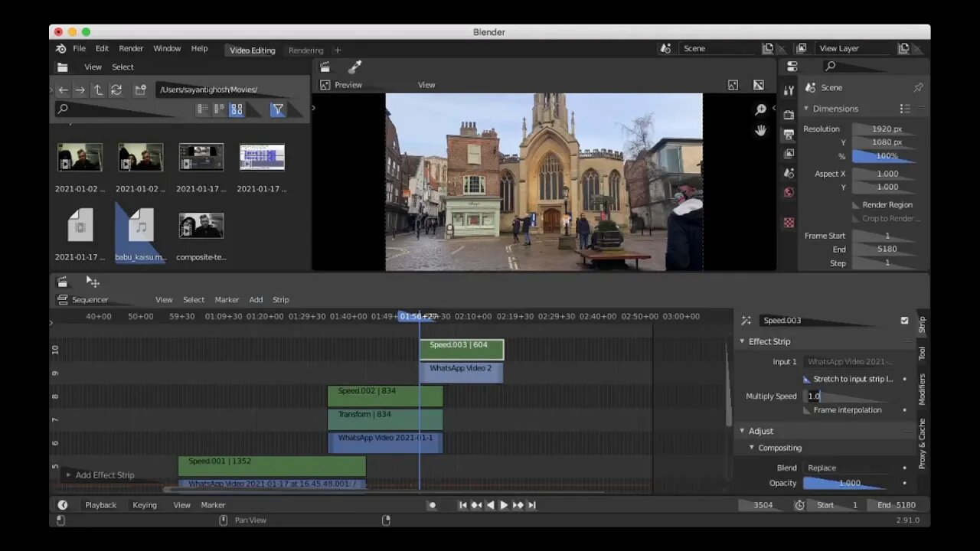Viewport: 980px width, 551px height.
Task: Refresh the file list
Action: 116,90
